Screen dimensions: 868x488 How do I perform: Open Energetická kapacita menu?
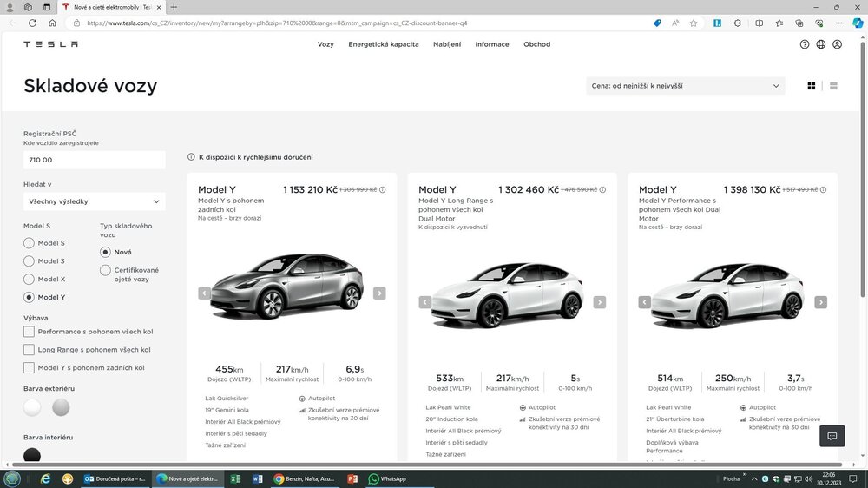[x=383, y=44]
